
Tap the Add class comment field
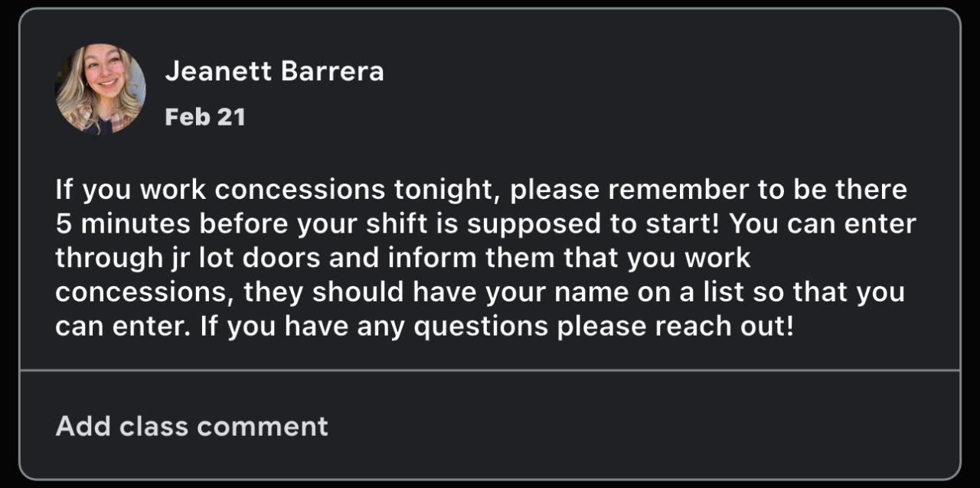191,425
